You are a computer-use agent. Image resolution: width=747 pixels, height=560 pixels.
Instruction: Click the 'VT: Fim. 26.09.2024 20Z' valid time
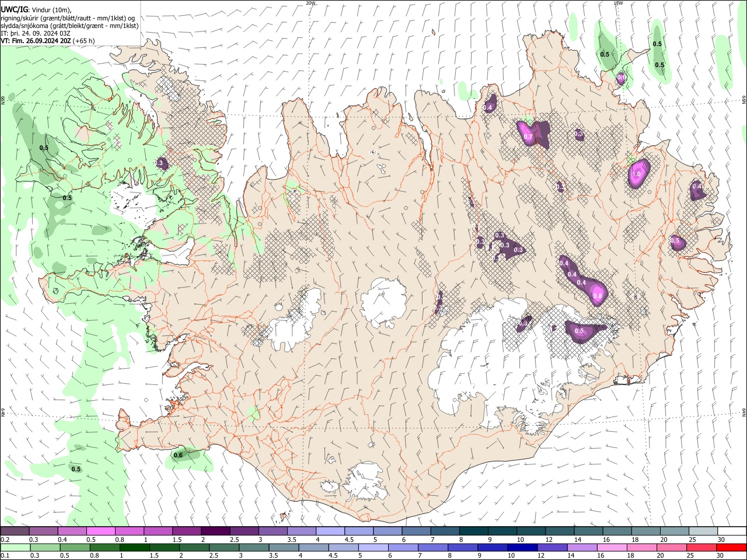pyautogui.click(x=36, y=41)
